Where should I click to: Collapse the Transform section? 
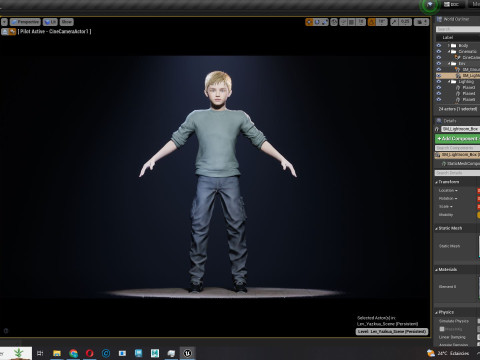click(x=436, y=182)
